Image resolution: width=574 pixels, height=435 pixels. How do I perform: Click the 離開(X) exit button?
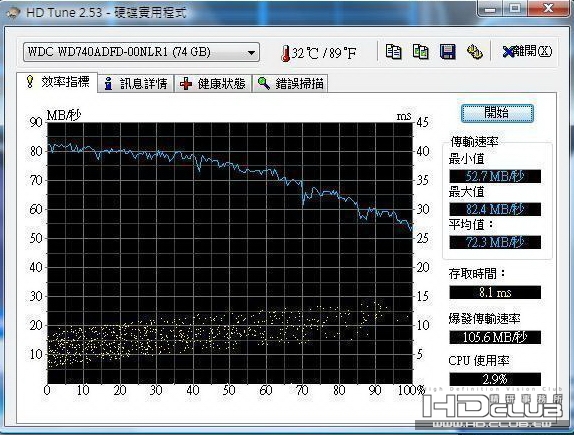(527, 51)
